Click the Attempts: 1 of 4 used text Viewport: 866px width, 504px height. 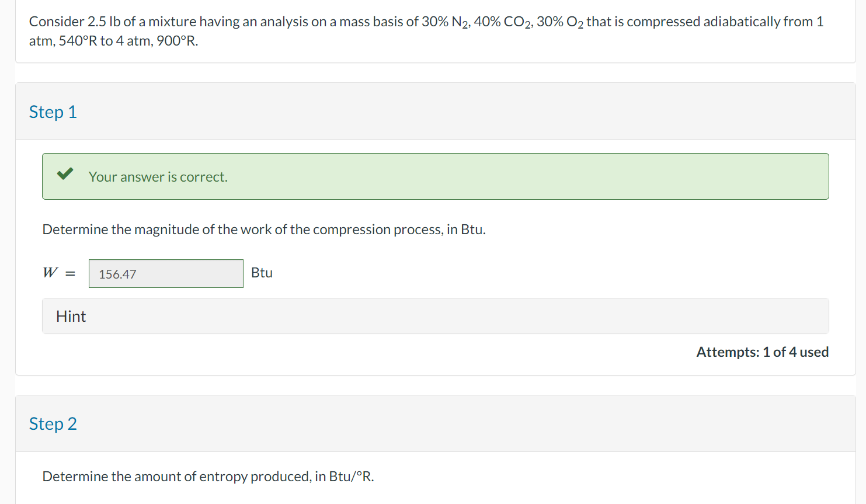[x=762, y=352]
